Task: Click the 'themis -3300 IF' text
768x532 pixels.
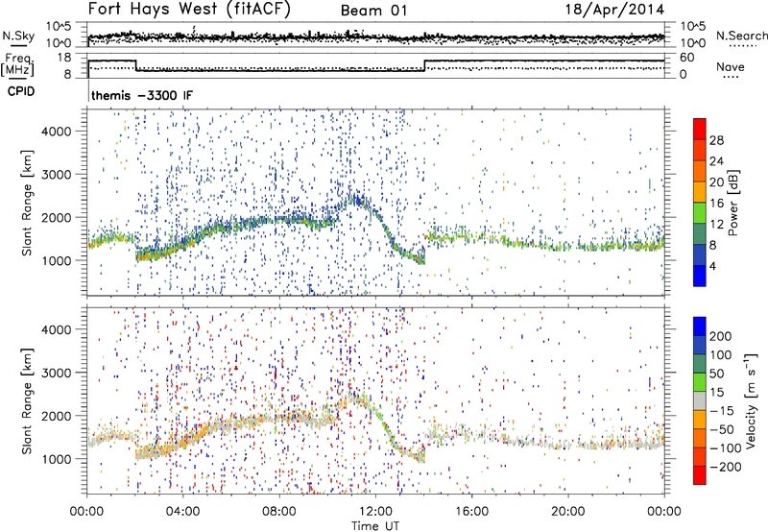Action: point(142,95)
